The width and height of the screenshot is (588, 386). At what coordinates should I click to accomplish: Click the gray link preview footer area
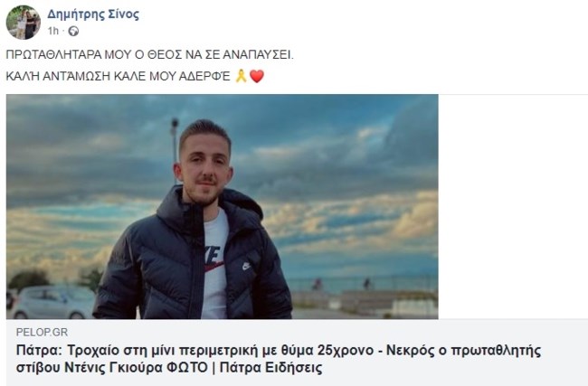[x=297, y=353]
